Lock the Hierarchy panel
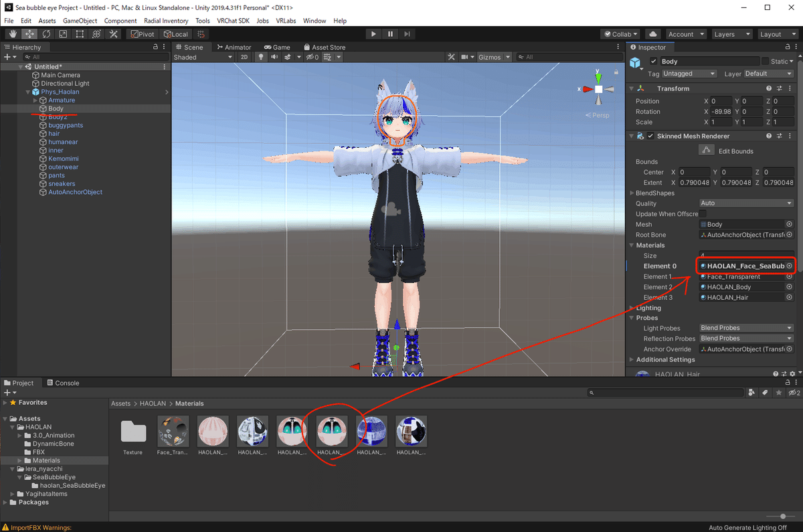 click(x=155, y=47)
